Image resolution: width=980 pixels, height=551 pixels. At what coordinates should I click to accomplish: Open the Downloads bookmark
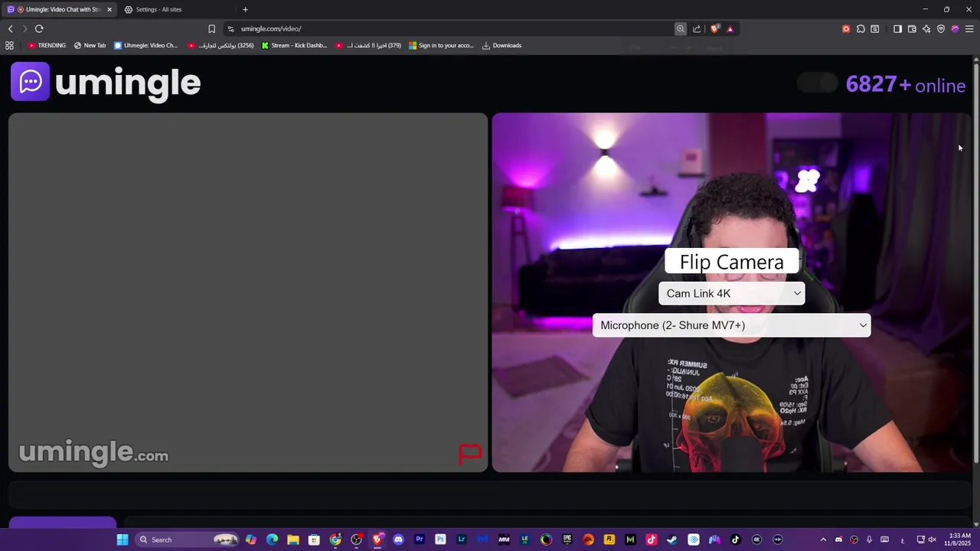coord(501,45)
